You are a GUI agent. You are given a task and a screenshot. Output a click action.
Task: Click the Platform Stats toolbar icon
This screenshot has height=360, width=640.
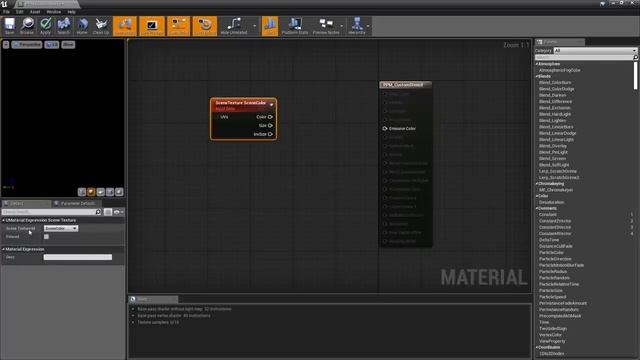(295, 26)
